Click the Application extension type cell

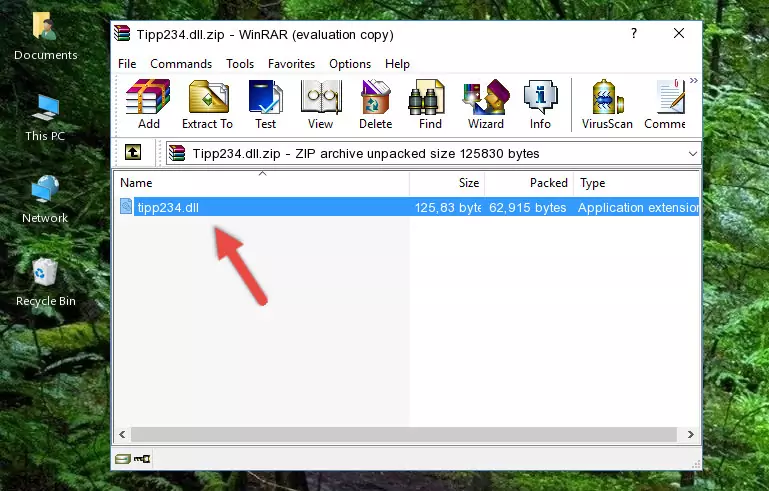point(638,207)
